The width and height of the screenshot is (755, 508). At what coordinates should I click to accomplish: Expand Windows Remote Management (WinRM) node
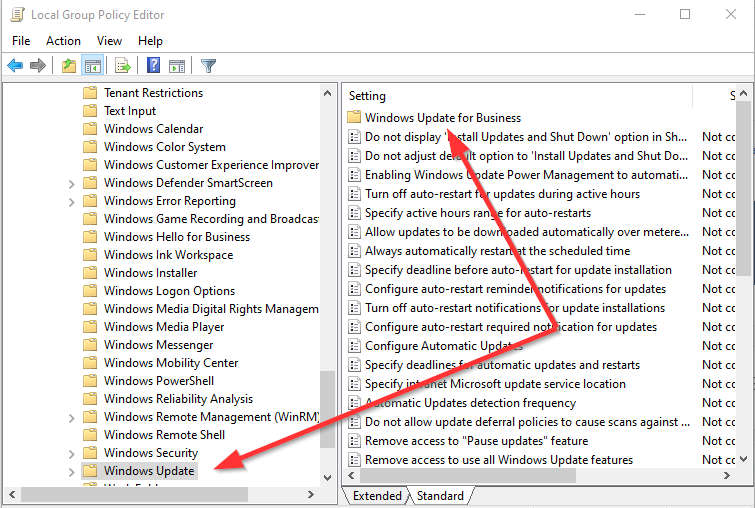click(71, 418)
